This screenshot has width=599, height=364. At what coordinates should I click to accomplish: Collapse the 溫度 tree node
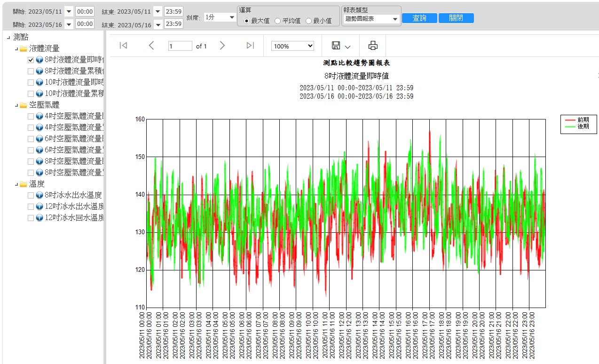pos(16,184)
